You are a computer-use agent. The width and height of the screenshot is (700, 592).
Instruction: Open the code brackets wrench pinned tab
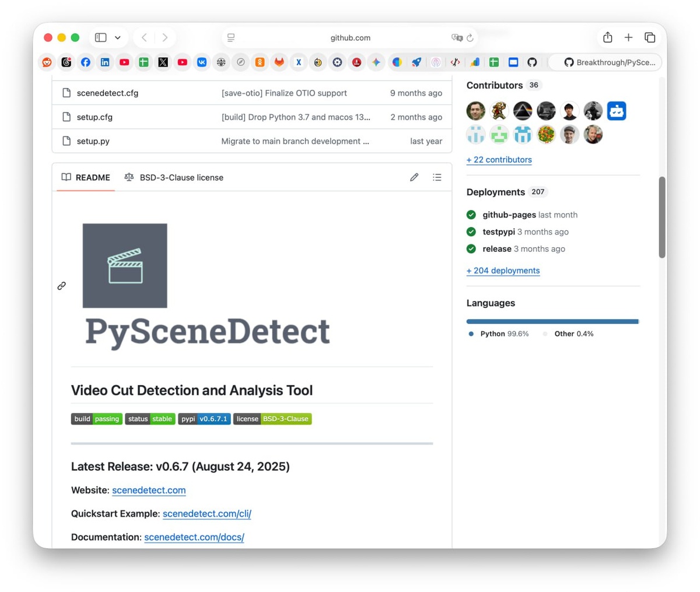[455, 62]
